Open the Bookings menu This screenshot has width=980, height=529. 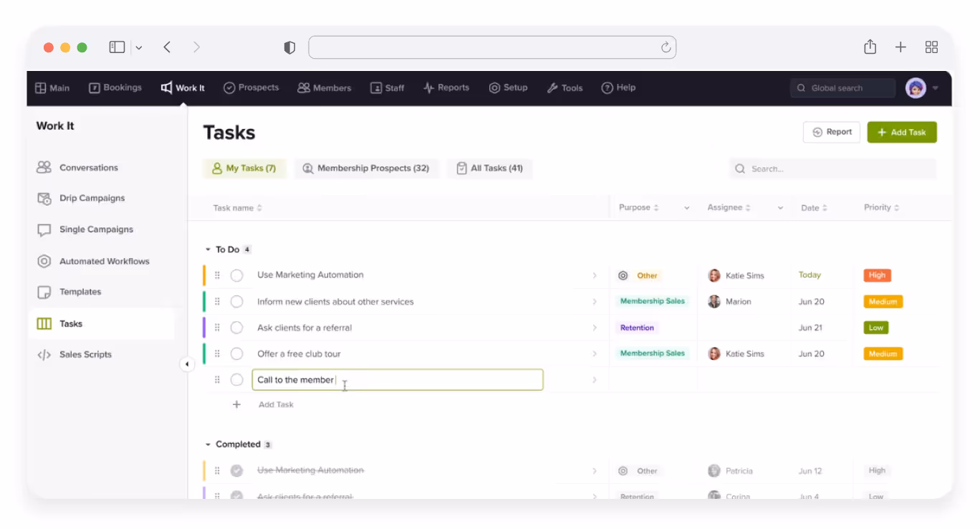(x=115, y=88)
